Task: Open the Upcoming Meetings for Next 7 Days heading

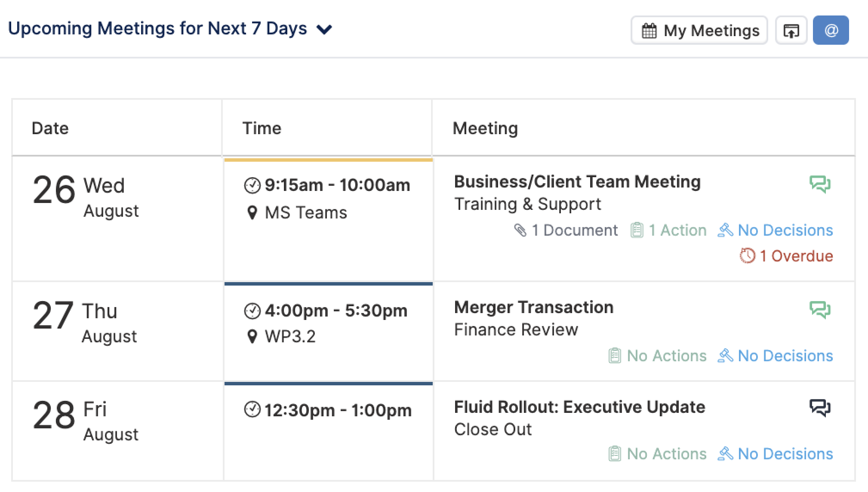Action: (157, 28)
